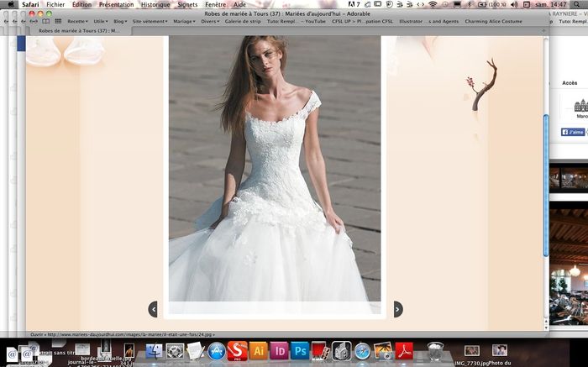Screen dimensions: 588x367
Task: Expand the Divers bookmarks folder
Action: 210,21
